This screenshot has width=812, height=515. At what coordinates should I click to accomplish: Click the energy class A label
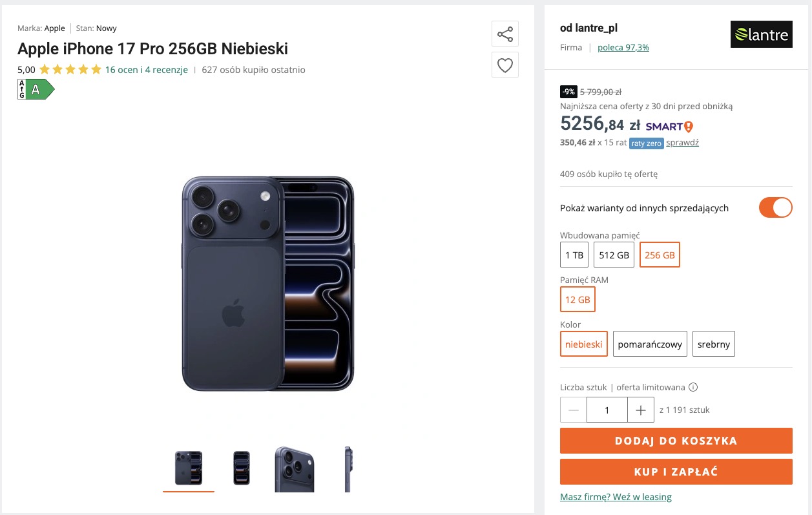pos(36,89)
